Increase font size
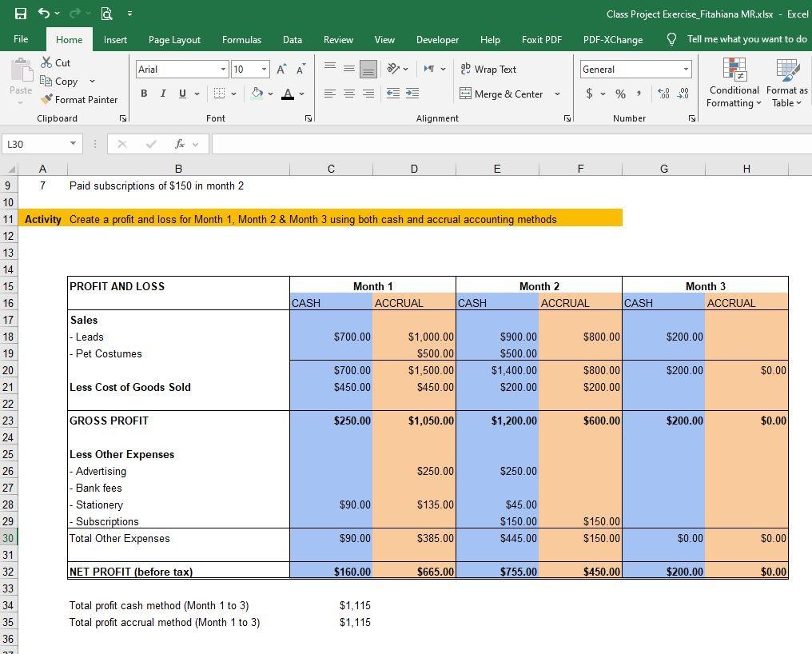 point(281,70)
